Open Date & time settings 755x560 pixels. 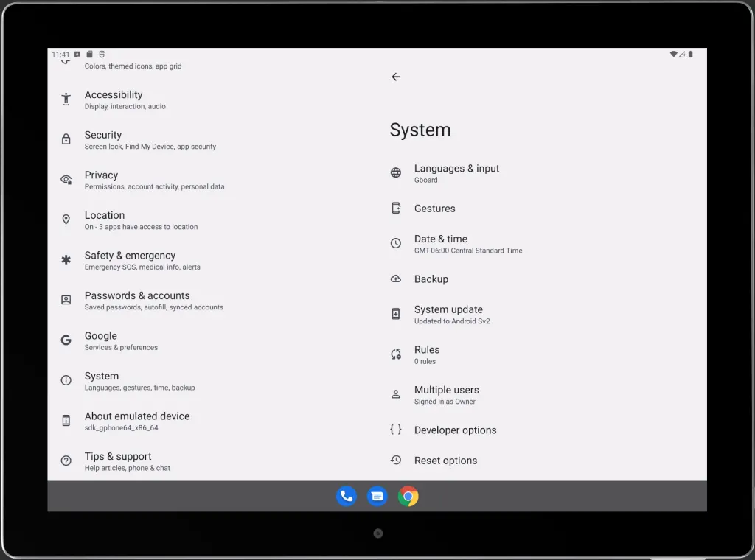[x=542, y=244]
